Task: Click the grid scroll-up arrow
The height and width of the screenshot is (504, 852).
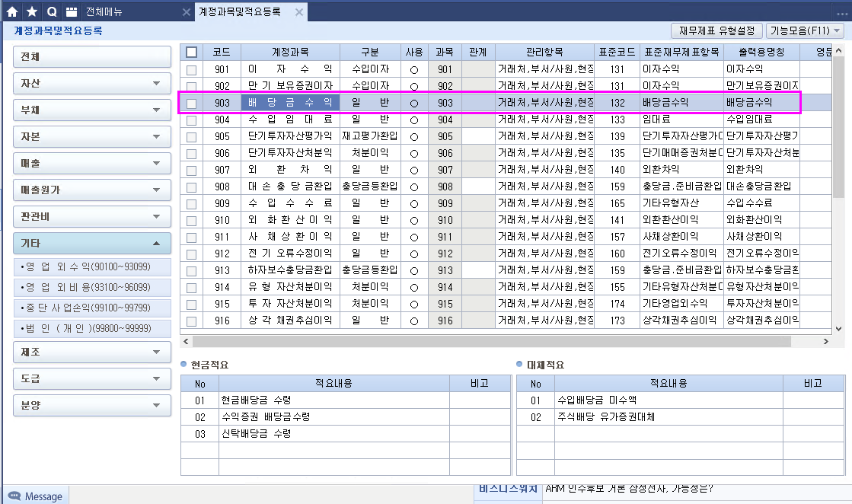Action: click(x=838, y=50)
